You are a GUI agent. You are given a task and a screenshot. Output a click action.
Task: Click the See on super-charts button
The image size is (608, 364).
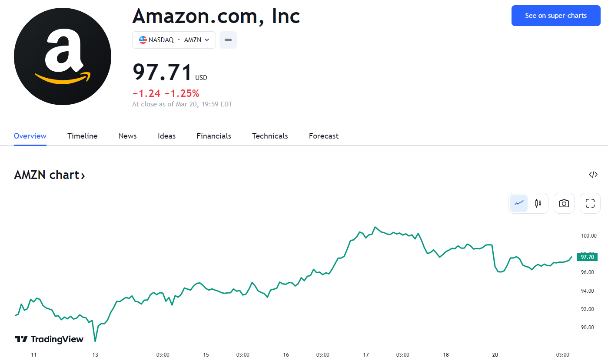coord(556,16)
